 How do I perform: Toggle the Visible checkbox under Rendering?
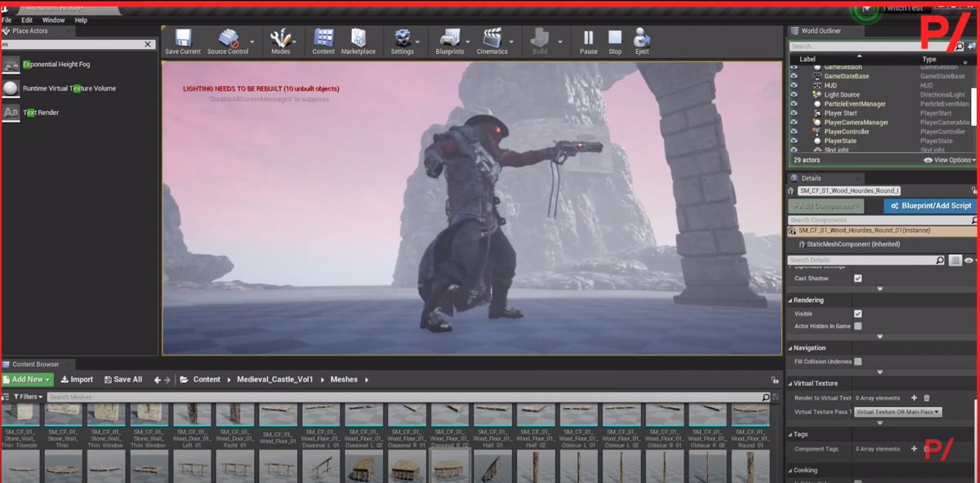(x=857, y=313)
